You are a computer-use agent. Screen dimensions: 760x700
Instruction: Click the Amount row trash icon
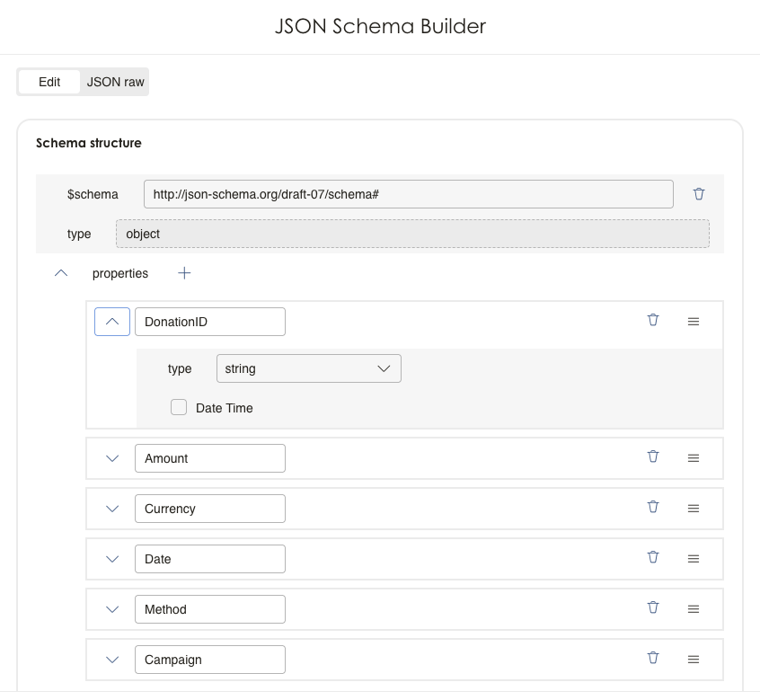pyautogui.click(x=653, y=456)
